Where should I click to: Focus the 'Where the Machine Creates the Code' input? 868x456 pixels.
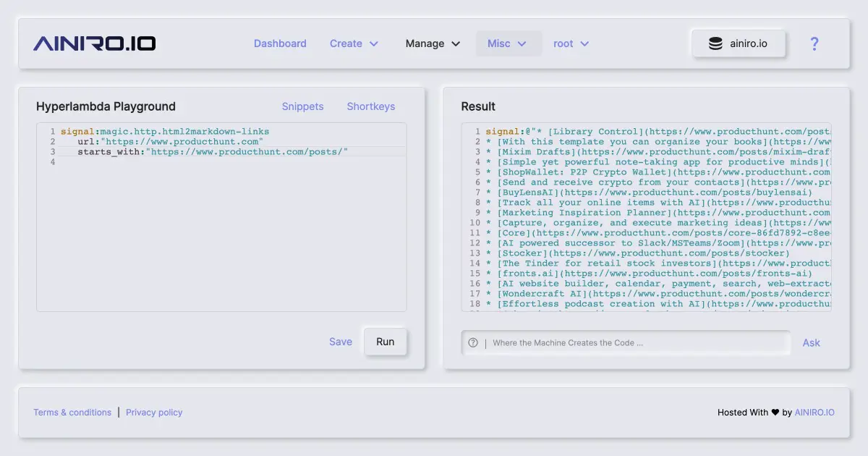pos(626,343)
